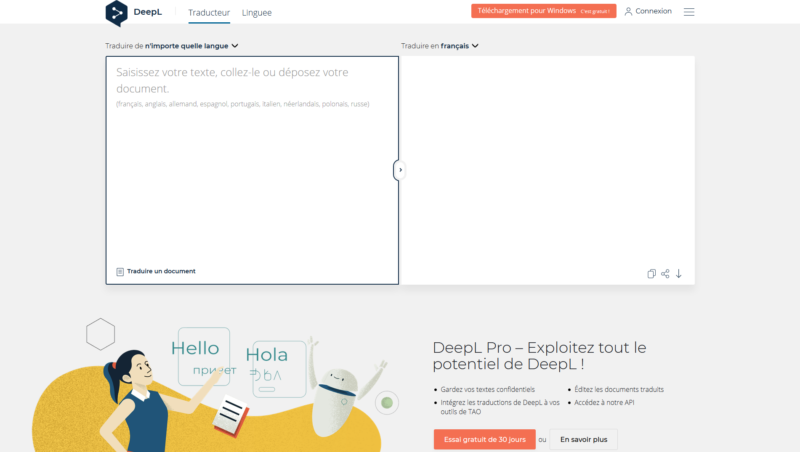Open the target language français dropdown
Image resolution: width=800 pixels, height=452 pixels.
440,46
